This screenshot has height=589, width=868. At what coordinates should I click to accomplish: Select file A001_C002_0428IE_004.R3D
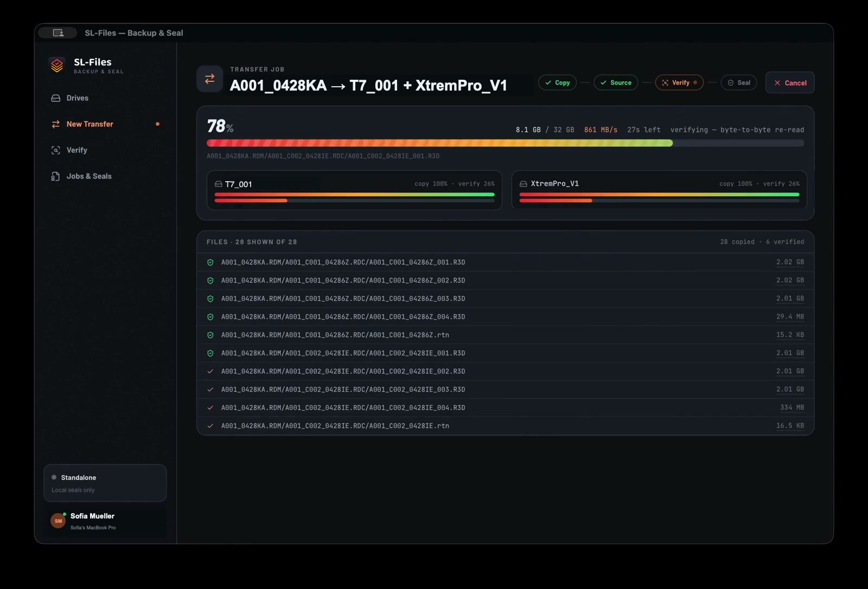[x=505, y=408]
